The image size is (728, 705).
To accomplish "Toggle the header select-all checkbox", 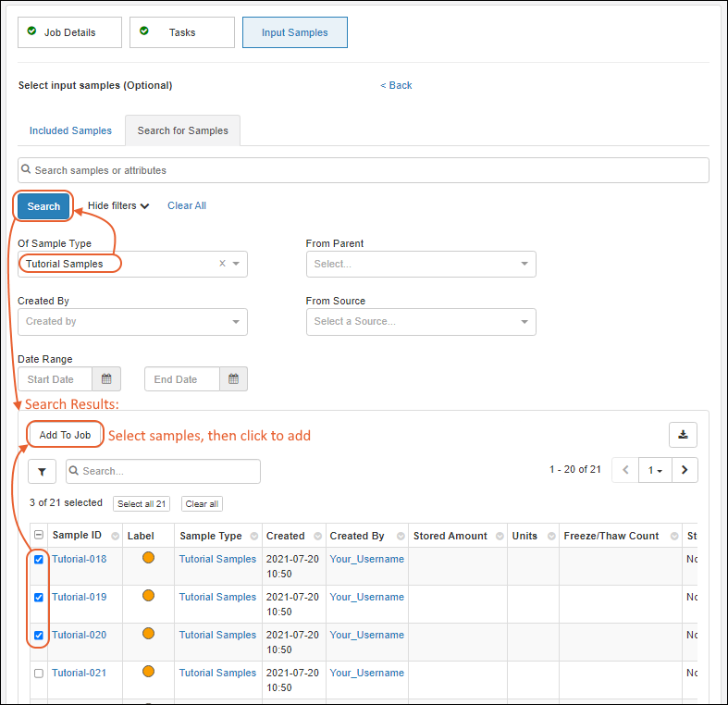I will coord(39,536).
